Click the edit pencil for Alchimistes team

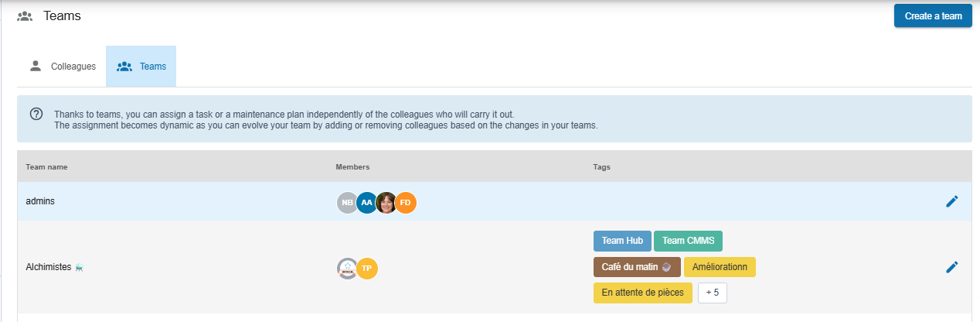(x=951, y=267)
